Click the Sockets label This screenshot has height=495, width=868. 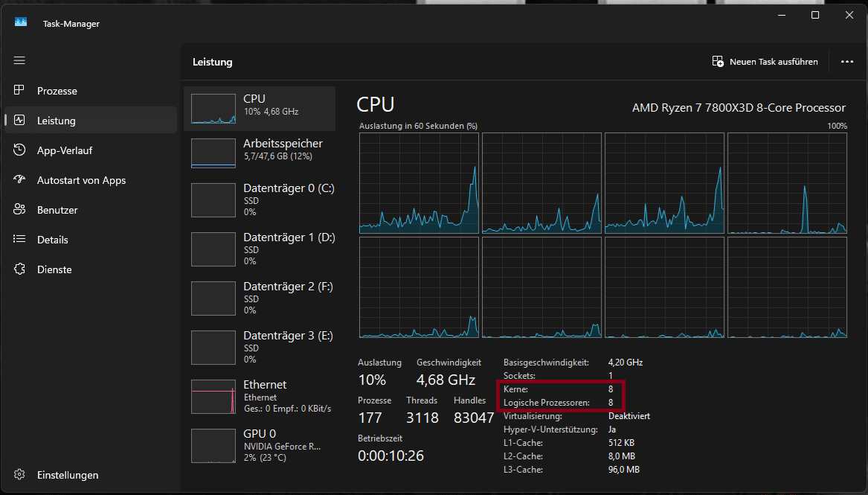click(519, 375)
